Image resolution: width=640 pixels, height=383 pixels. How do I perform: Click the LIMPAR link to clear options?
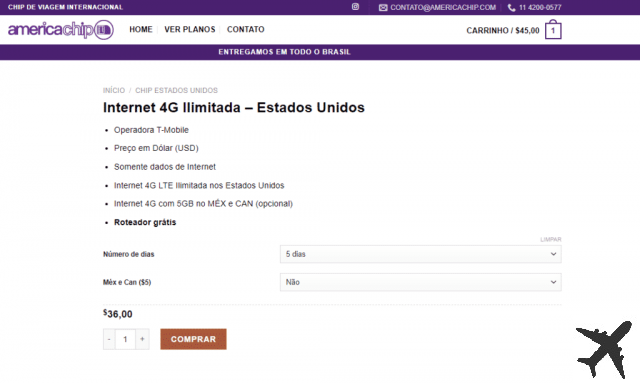[551, 239]
